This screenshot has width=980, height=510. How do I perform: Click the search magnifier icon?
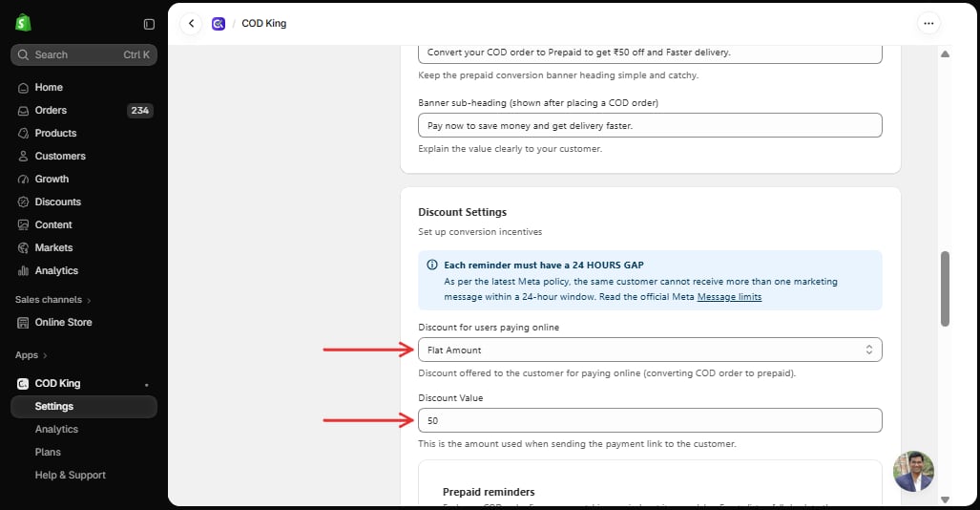[23, 55]
